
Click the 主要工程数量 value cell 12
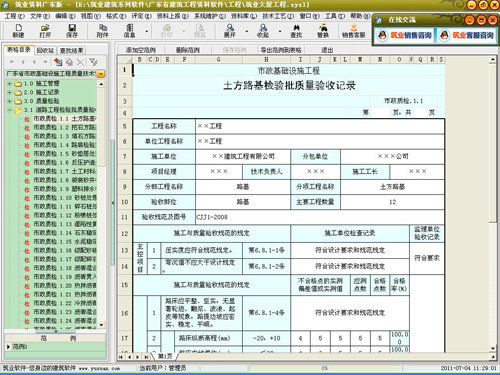pyautogui.click(x=392, y=202)
